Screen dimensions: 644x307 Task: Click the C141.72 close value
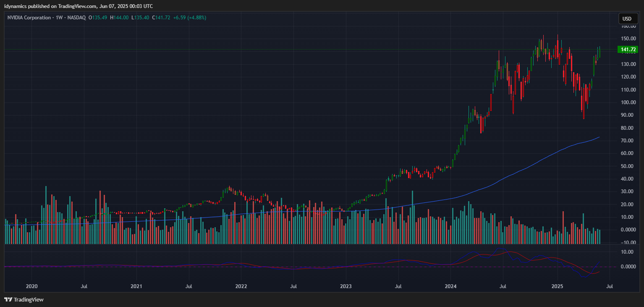coord(161,18)
